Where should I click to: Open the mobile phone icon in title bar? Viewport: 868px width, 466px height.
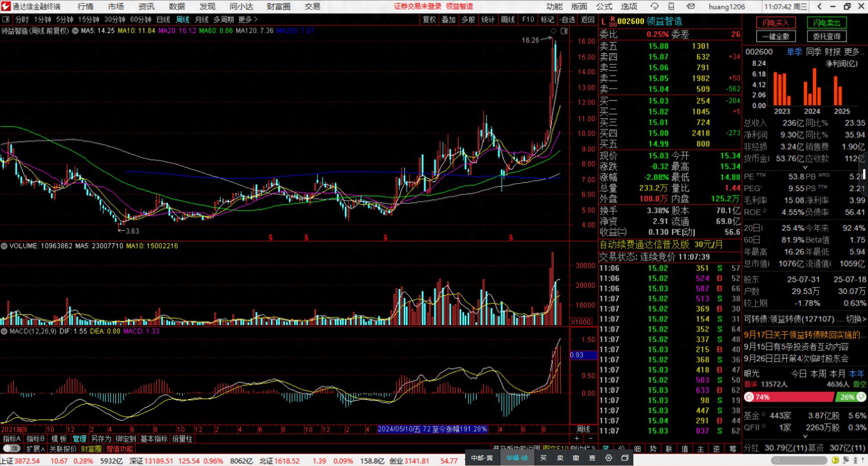pos(671,6)
